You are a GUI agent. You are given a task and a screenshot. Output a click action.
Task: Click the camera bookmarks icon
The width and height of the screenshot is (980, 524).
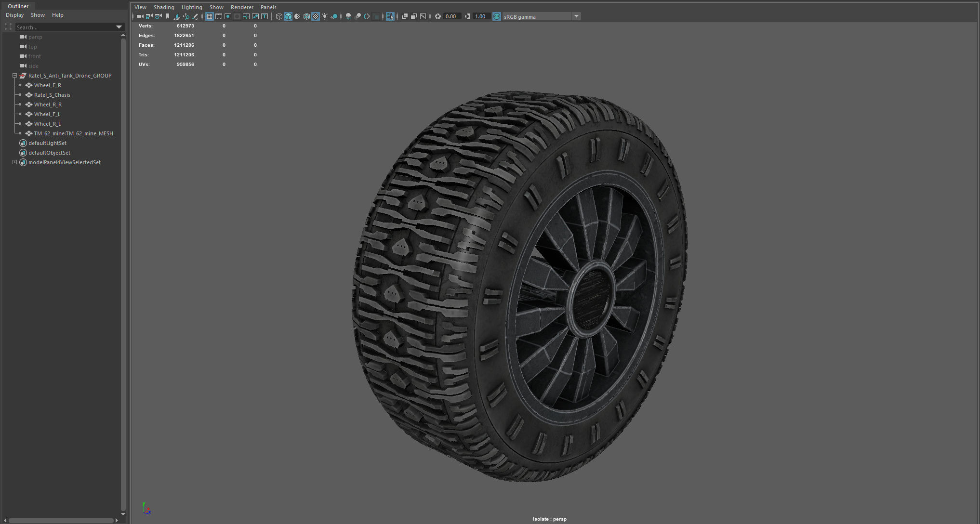(x=168, y=16)
